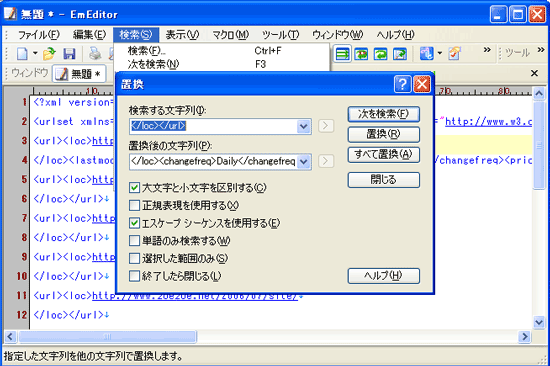Click the 閉じる button
The width and height of the screenshot is (550, 366).
click(x=383, y=180)
